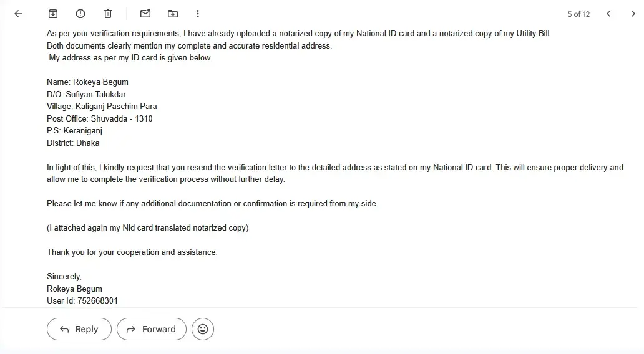Open the Move to folder icon

click(x=173, y=14)
